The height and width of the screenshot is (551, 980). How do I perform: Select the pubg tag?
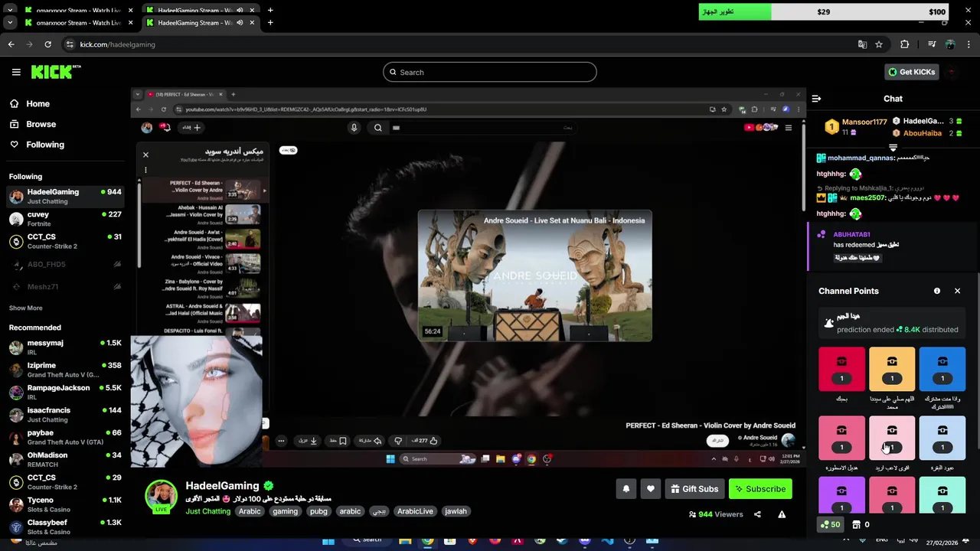pos(318,511)
